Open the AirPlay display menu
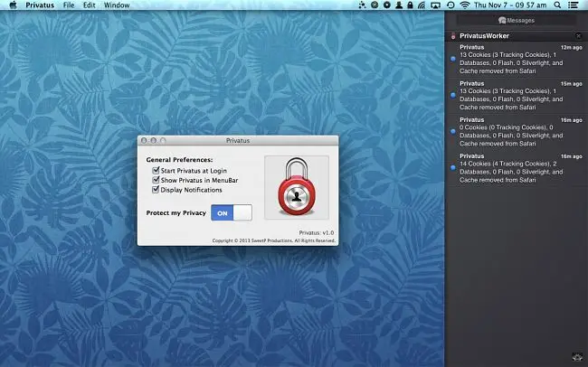This screenshot has height=367, width=588. click(x=435, y=5)
